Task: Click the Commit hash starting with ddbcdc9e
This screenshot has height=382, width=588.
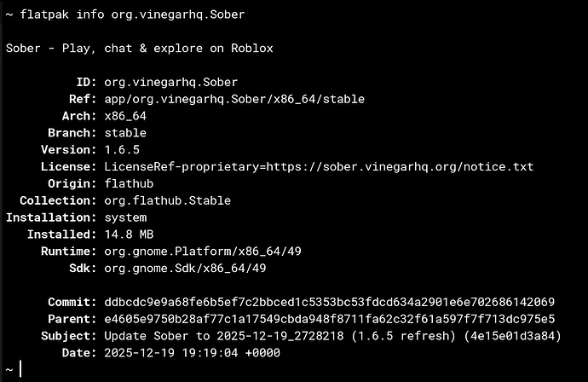Action: (x=329, y=302)
